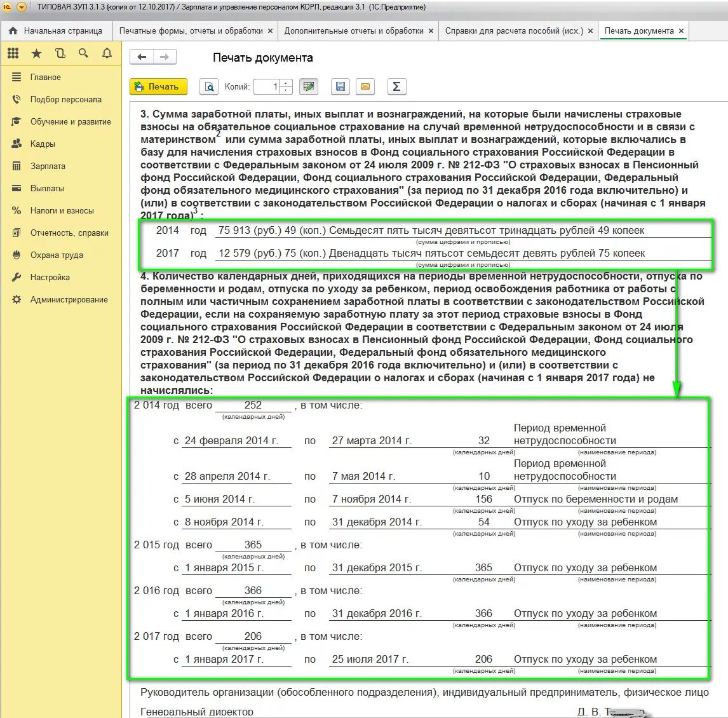Click the date 24 февраля 2014 г.
Viewport: 728px width, 718px height.
point(232,441)
